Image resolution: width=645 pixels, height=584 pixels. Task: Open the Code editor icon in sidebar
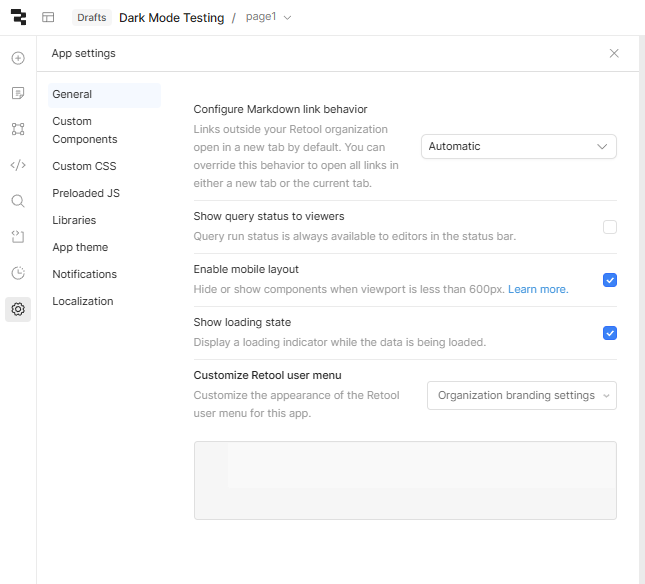click(18, 165)
